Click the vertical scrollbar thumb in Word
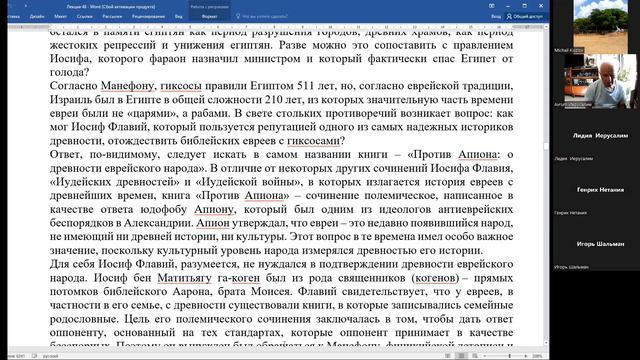The image size is (640, 360). 546,146
